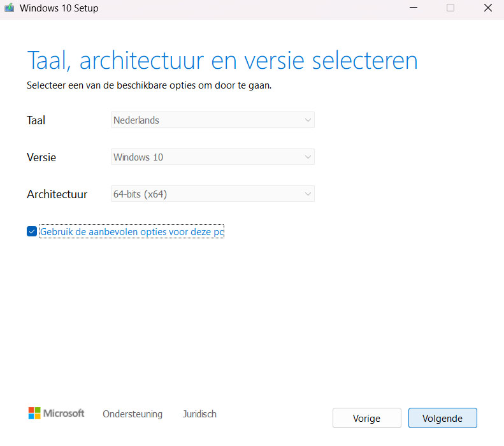Viewport: 504px width, 446px height.
Task: Click the Windows 10 Setup title bar icon
Action: pos(10,8)
